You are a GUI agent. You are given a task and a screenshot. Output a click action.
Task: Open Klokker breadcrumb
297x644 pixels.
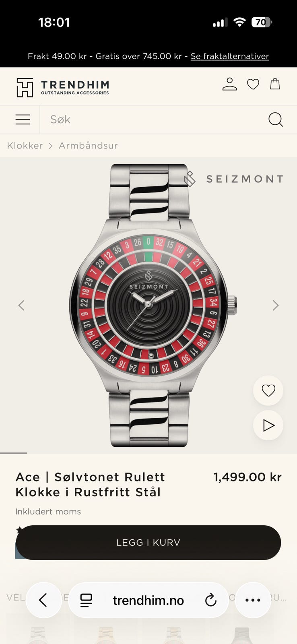(x=25, y=146)
